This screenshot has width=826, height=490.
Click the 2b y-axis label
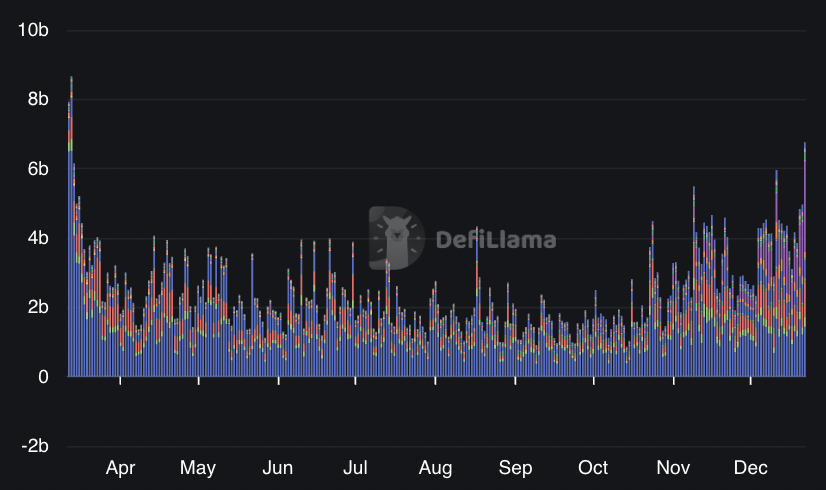pyautogui.click(x=38, y=307)
